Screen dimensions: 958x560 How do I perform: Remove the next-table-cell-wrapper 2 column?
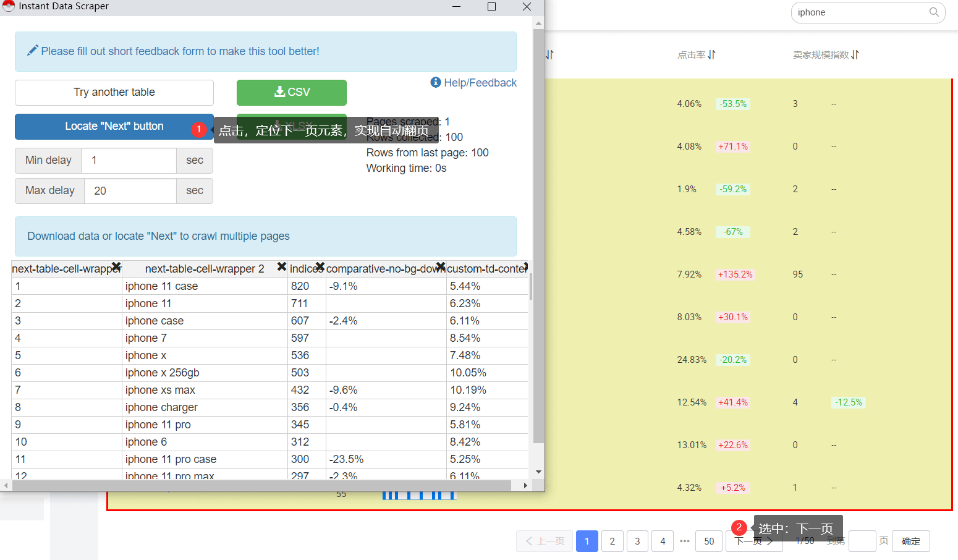pos(281,266)
